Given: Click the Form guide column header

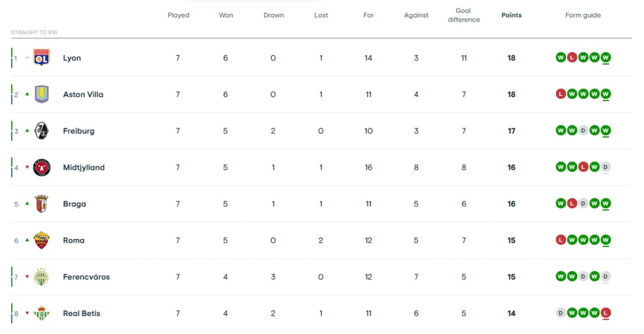Looking at the screenshot, I should click(583, 15).
